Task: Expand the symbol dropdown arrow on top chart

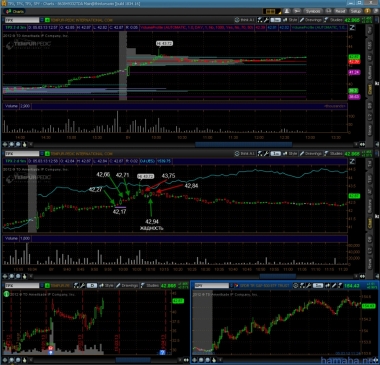Action: (x=42, y=20)
